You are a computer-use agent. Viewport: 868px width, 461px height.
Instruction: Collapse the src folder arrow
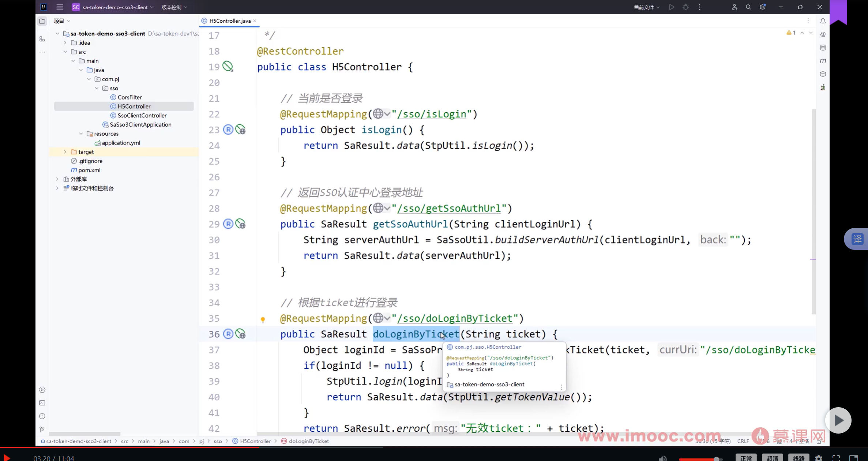(x=65, y=52)
